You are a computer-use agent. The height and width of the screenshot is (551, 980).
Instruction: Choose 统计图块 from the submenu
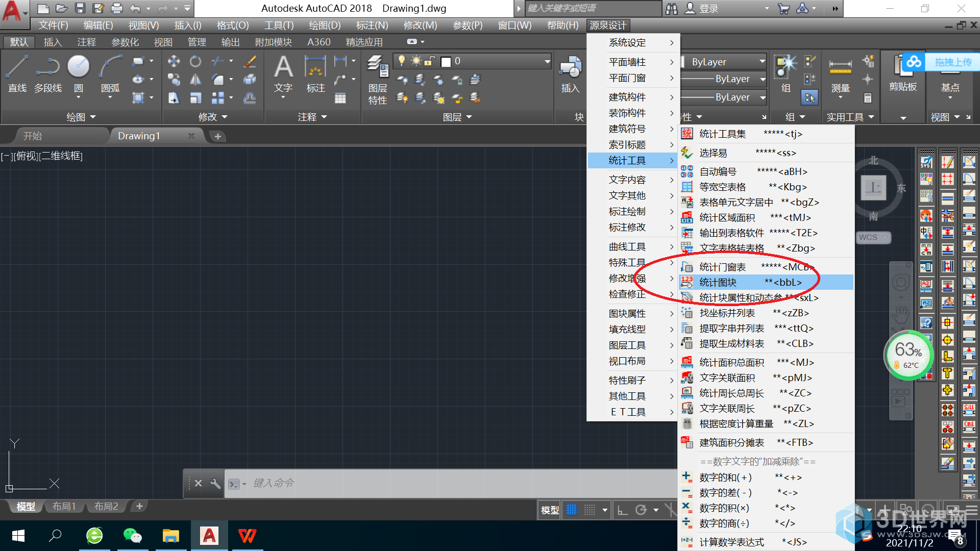[766, 282]
